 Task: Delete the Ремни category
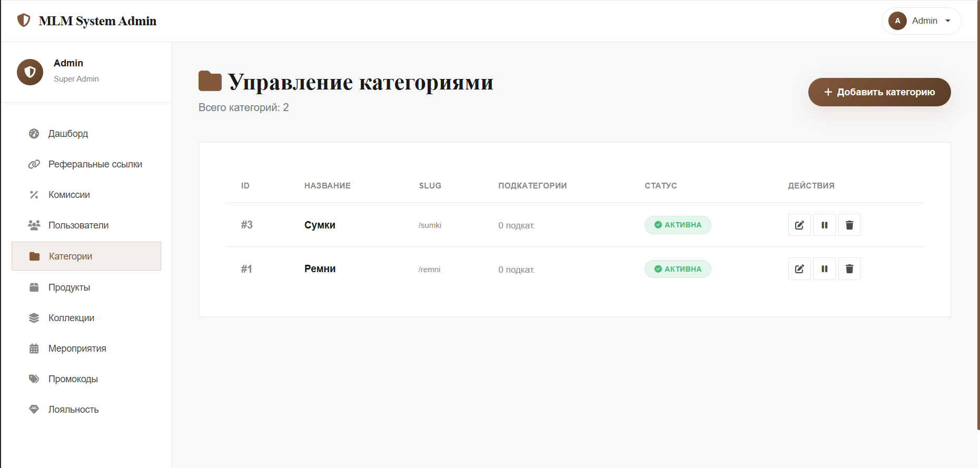(x=849, y=269)
